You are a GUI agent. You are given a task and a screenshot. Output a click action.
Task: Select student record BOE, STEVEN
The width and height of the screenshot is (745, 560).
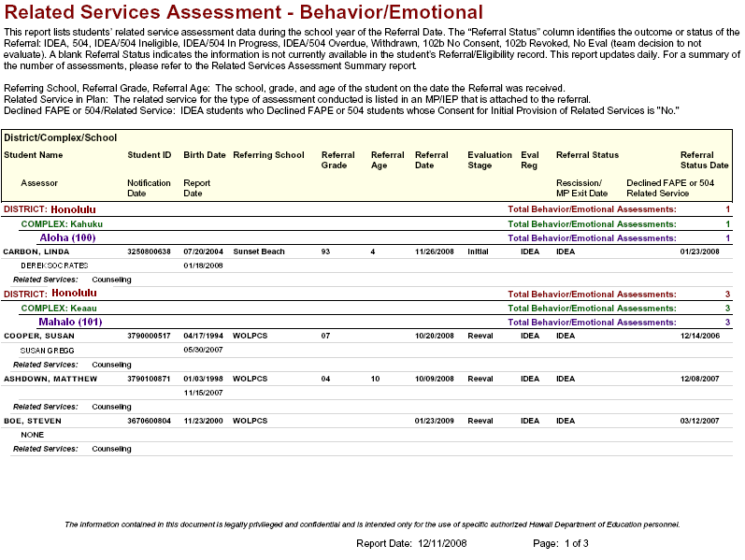(x=33, y=421)
